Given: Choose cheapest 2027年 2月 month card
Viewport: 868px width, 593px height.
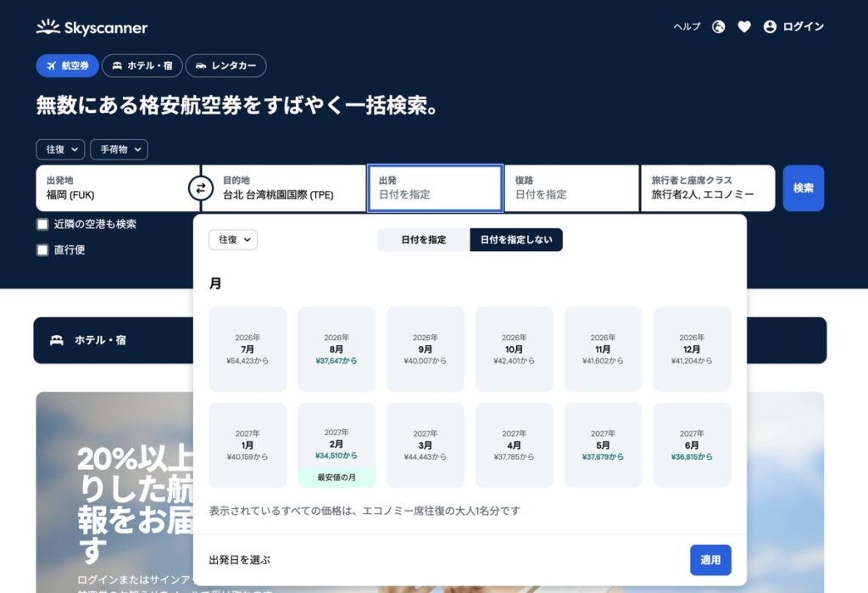Looking at the screenshot, I should pyautogui.click(x=337, y=445).
